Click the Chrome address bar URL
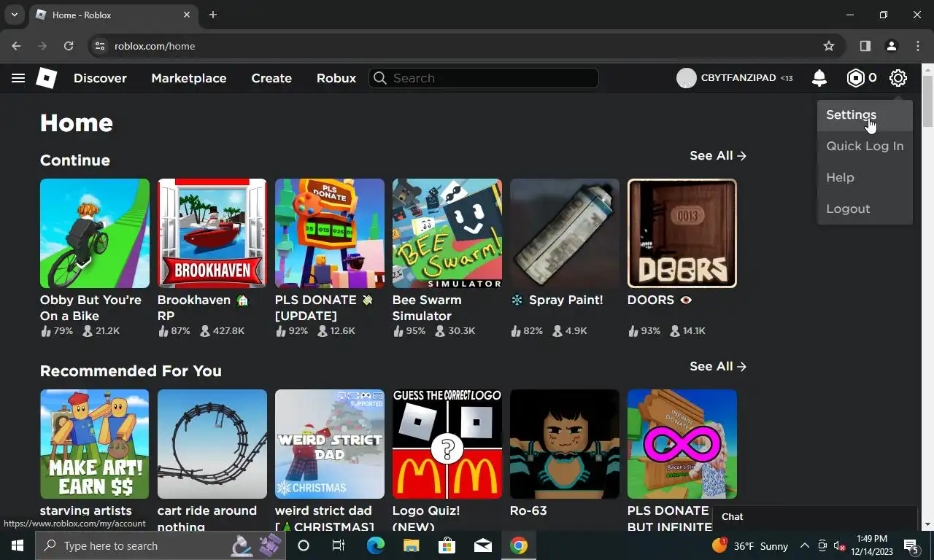Image resolution: width=934 pixels, height=560 pixels. 155,46
